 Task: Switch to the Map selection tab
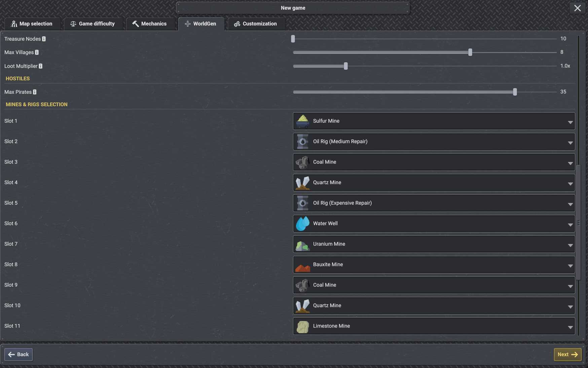pyautogui.click(x=32, y=24)
